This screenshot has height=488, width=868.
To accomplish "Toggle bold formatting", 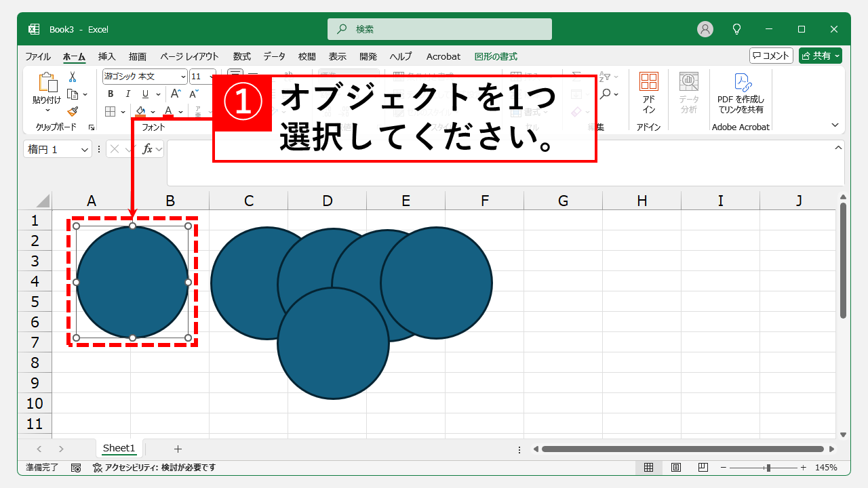I will point(110,94).
